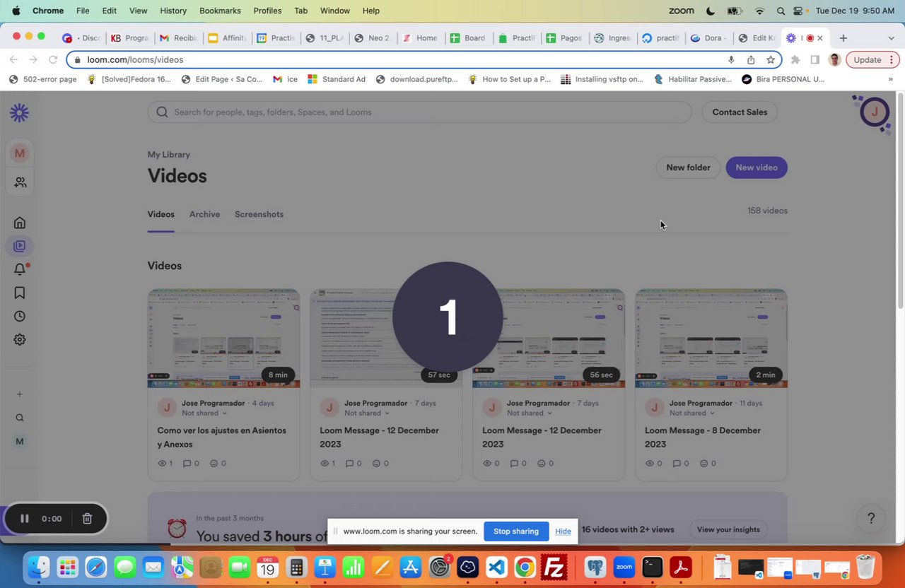This screenshot has height=588, width=905.
Task: Open the Chrome tab list chevron
Action: click(891, 38)
